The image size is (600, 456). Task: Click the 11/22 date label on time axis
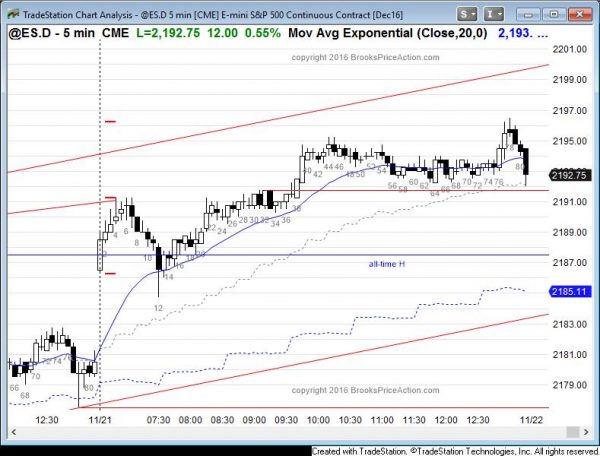(x=531, y=420)
